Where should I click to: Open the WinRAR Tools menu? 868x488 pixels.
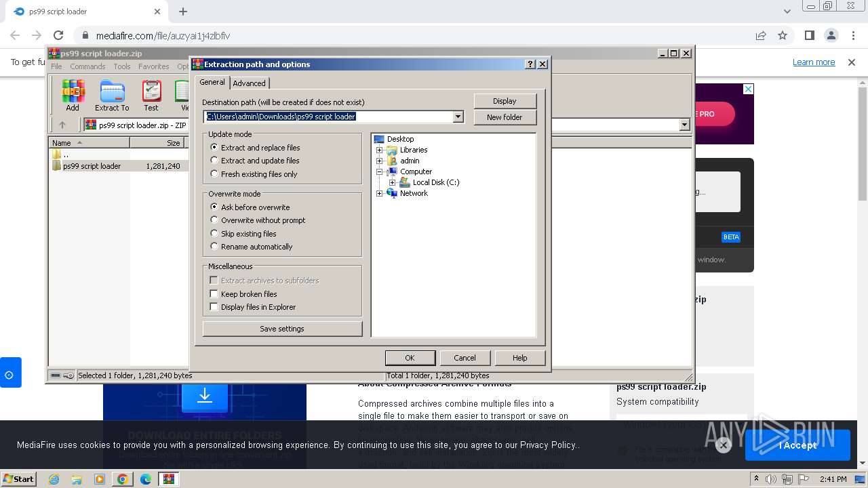coord(122,66)
